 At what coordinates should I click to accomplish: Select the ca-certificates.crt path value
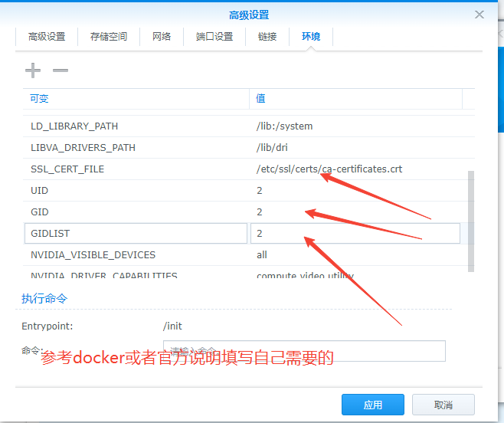pyautogui.click(x=329, y=169)
